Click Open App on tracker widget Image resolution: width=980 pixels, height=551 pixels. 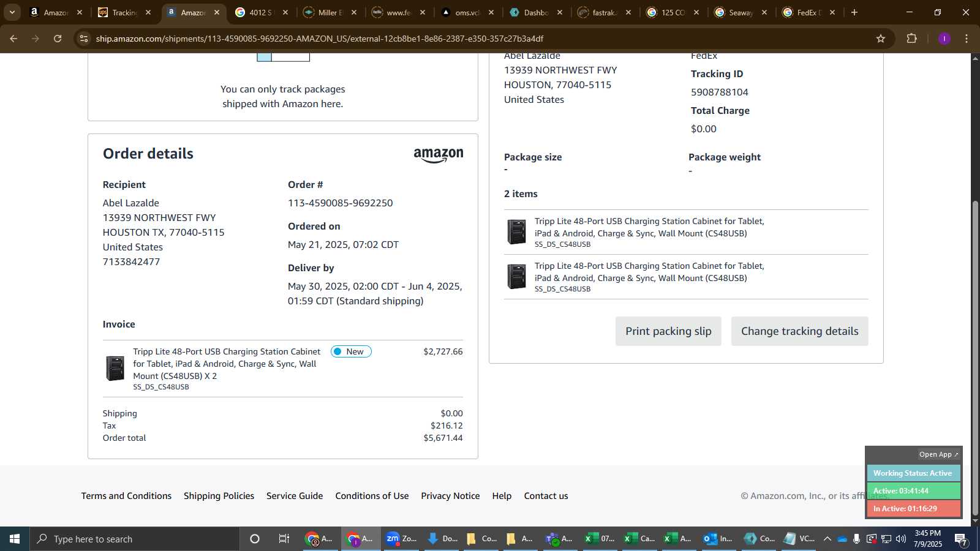938,454
